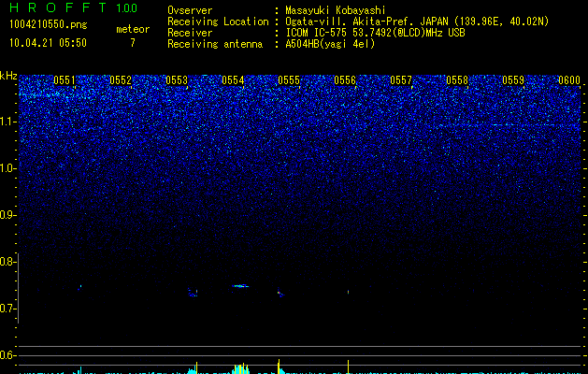This screenshot has width=588, height=374.
Task: Click the meteor label
Action: [133, 29]
